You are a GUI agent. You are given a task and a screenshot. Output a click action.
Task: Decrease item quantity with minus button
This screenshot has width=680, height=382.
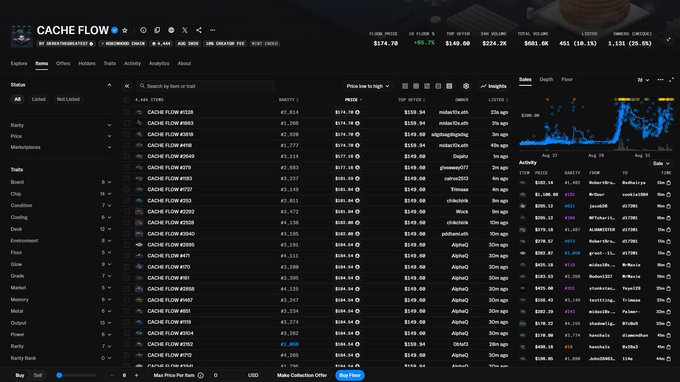[111, 375]
